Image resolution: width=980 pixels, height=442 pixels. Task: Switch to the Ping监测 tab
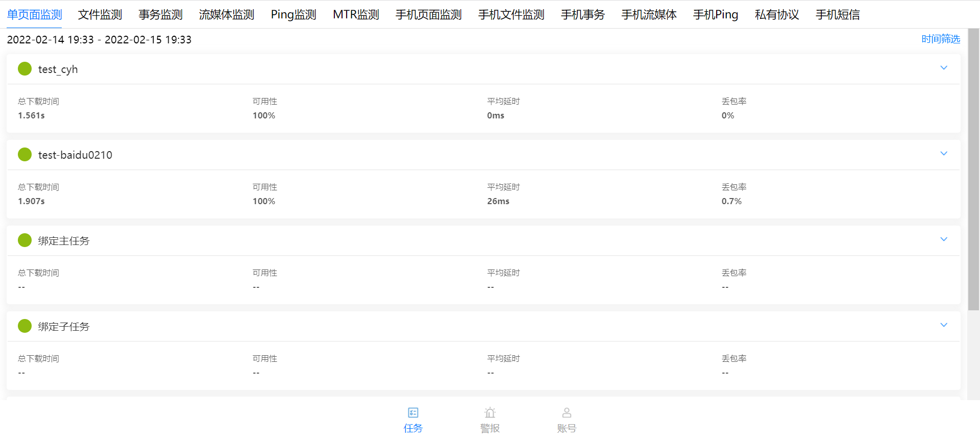[293, 15]
